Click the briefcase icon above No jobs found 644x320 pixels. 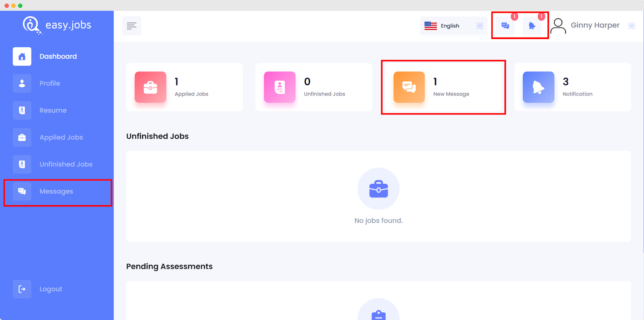point(378,189)
